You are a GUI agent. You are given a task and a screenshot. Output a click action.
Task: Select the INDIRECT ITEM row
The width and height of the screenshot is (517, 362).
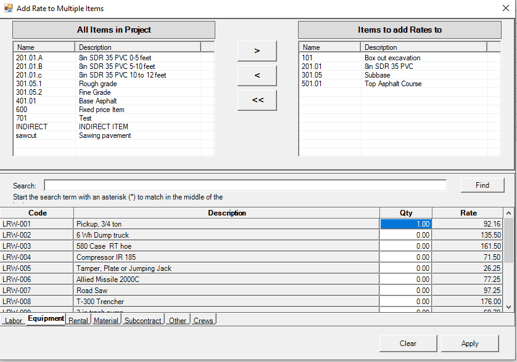107,127
